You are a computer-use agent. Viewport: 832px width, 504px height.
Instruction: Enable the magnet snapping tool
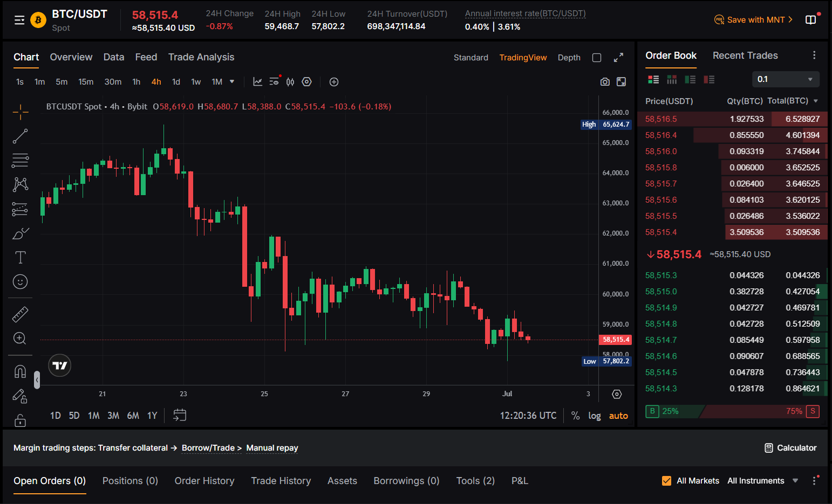click(x=20, y=371)
